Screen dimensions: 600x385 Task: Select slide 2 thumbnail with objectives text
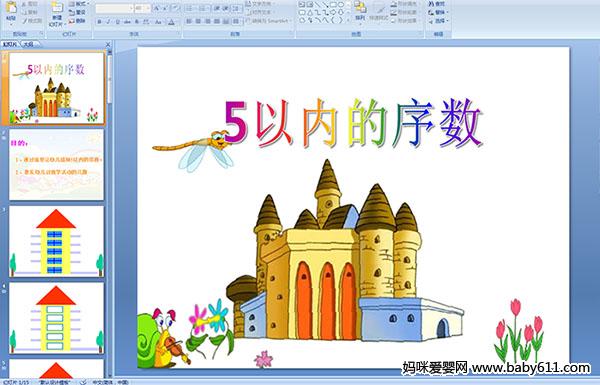(x=57, y=165)
